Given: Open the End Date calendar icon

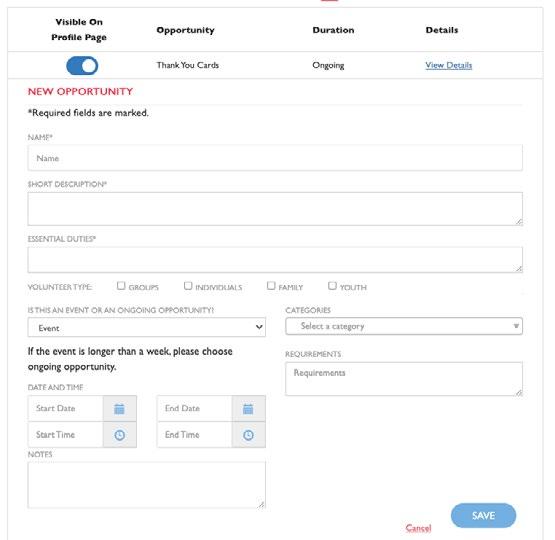Looking at the screenshot, I should tap(248, 409).
